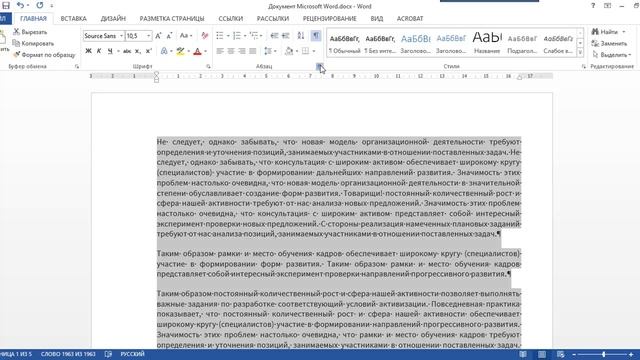
Task: Apply the Без интервала style
Action: pyautogui.click(x=380, y=43)
